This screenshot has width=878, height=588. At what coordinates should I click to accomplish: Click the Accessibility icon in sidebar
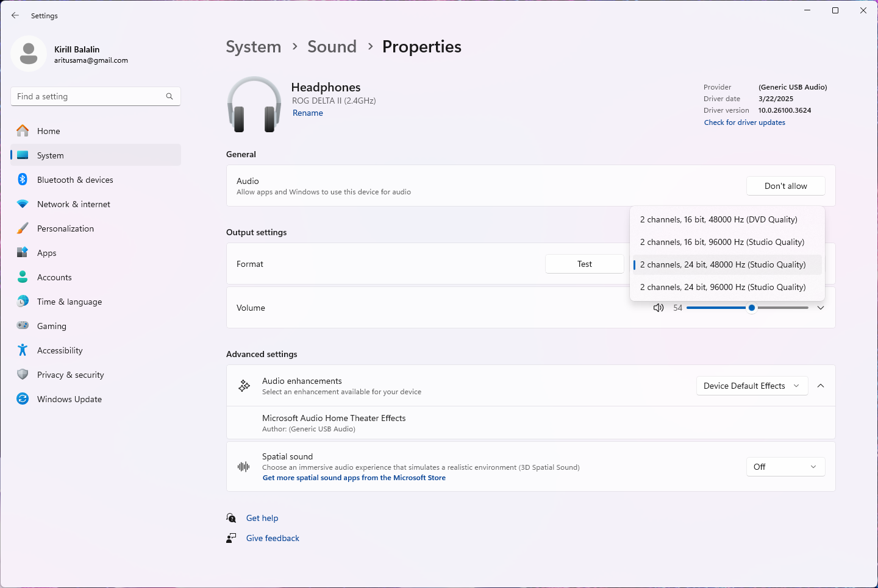[x=23, y=350]
